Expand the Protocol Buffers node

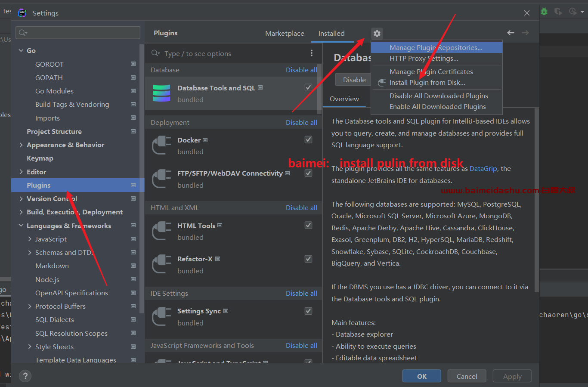30,306
